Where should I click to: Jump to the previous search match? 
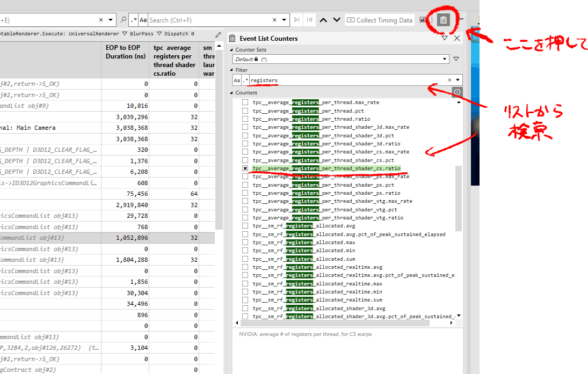coord(309,20)
